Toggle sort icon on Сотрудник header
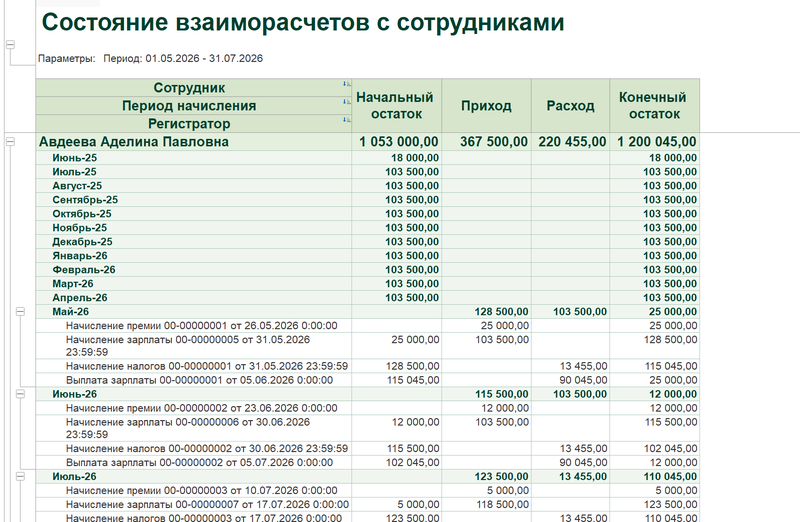The width and height of the screenshot is (800, 522). (346, 84)
